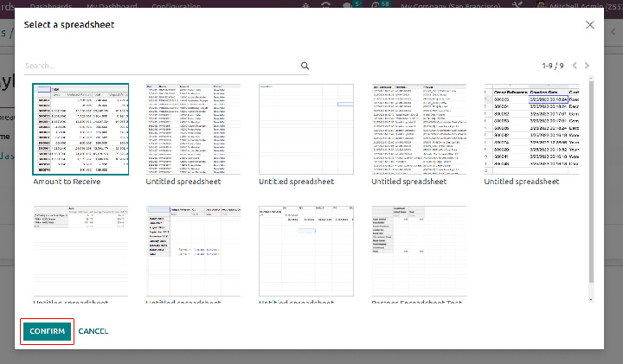Cancel the spreadsheet selection
This screenshot has width=623, height=364.
click(x=93, y=331)
